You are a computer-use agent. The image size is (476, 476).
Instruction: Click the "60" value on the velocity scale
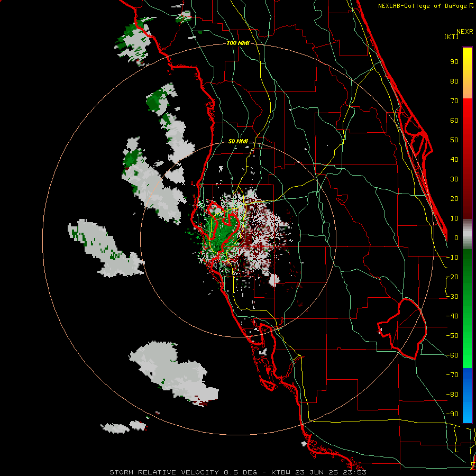point(454,121)
